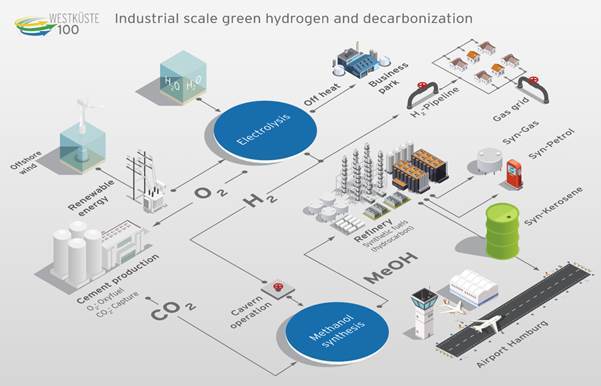
Task: Click the 'Syn-Kerosene' label
Action: 553,206
